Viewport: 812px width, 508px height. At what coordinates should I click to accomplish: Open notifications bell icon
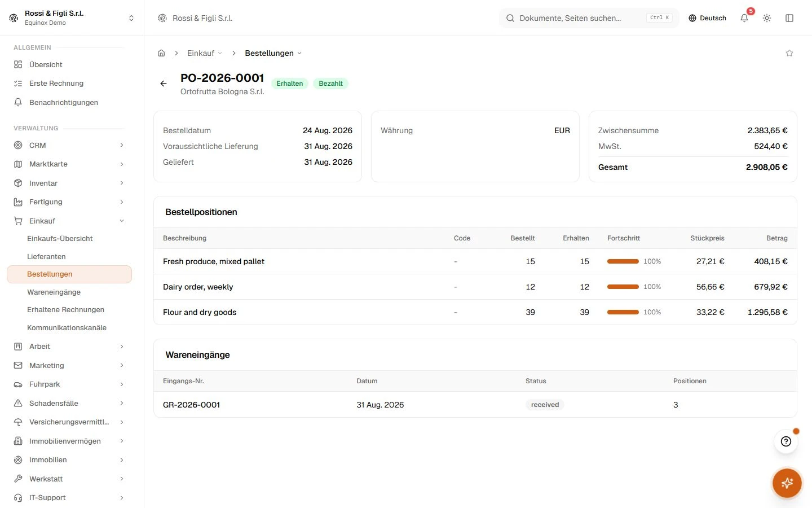tap(744, 18)
